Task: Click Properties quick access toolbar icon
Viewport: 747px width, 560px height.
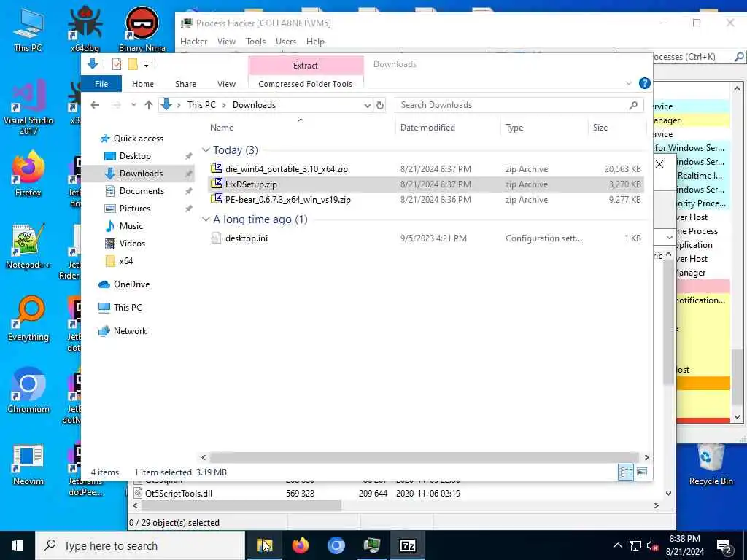Action: point(116,64)
